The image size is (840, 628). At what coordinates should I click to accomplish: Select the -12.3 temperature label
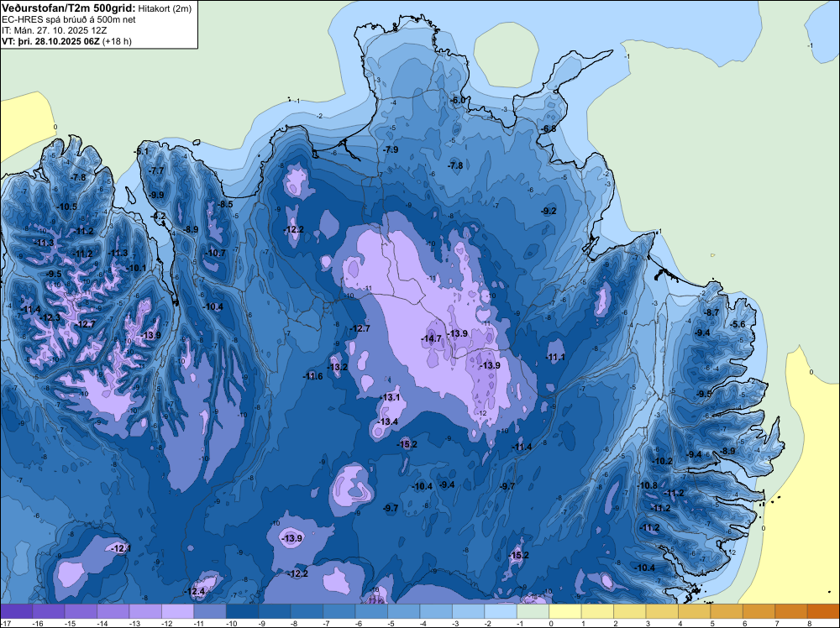point(51,317)
